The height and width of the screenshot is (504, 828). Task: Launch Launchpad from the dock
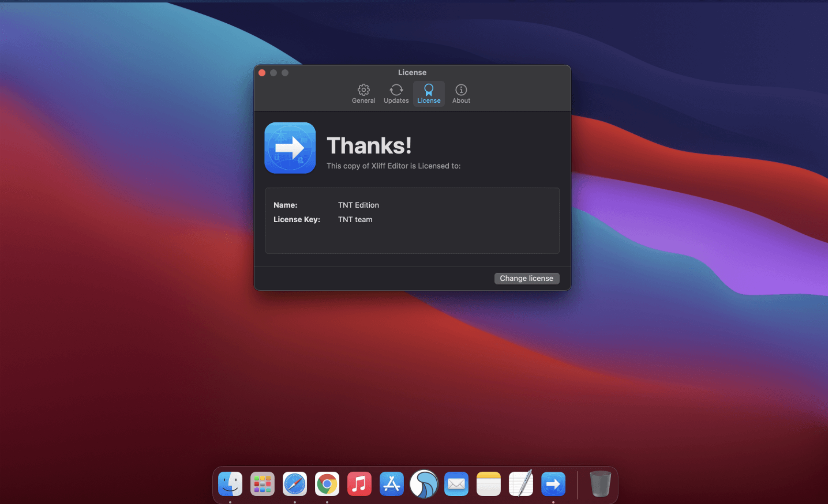point(262,484)
